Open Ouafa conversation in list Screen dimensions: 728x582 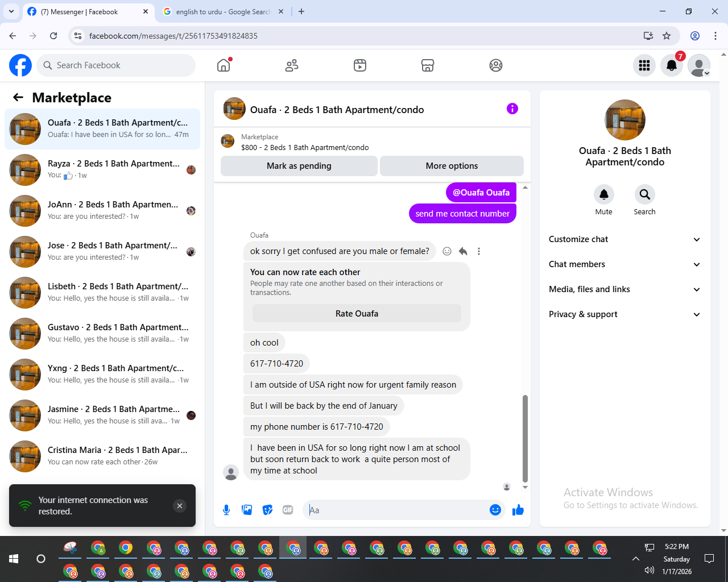[102, 129]
